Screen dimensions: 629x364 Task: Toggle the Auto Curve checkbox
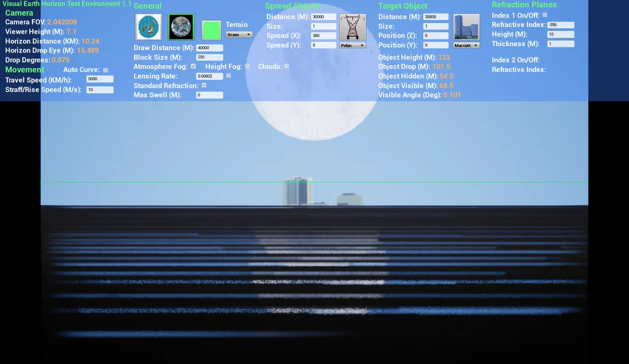(x=105, y=70)
